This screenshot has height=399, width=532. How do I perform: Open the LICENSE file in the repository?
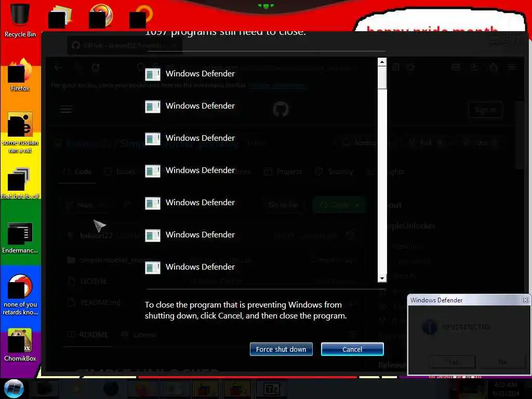[94, 281]
